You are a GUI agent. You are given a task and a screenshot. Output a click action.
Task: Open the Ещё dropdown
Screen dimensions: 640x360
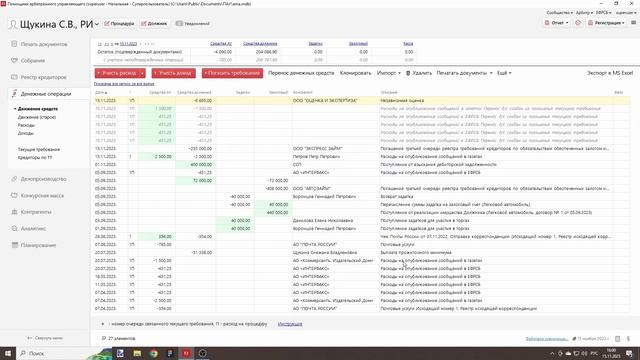click(504, 73)
